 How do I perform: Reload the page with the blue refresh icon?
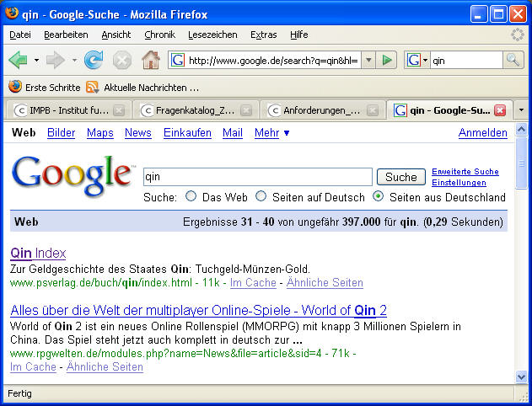[94, 60]
